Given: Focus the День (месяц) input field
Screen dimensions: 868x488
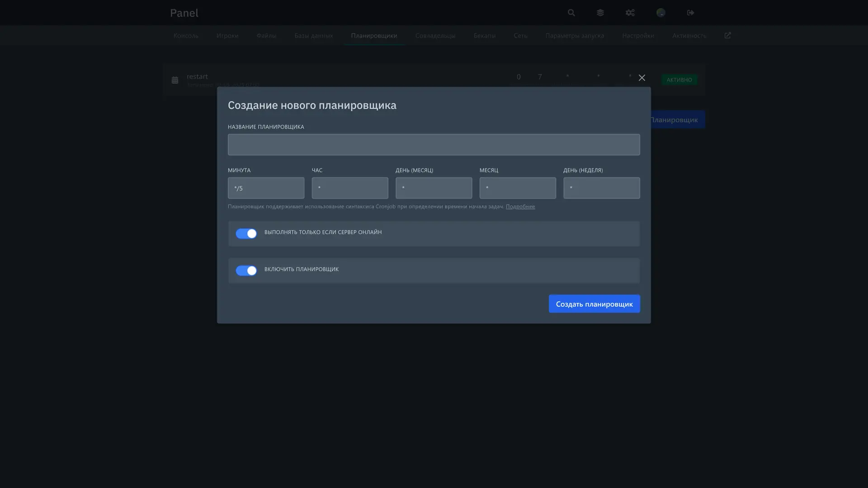Looking at the screenshot, I should click(434, 188).
